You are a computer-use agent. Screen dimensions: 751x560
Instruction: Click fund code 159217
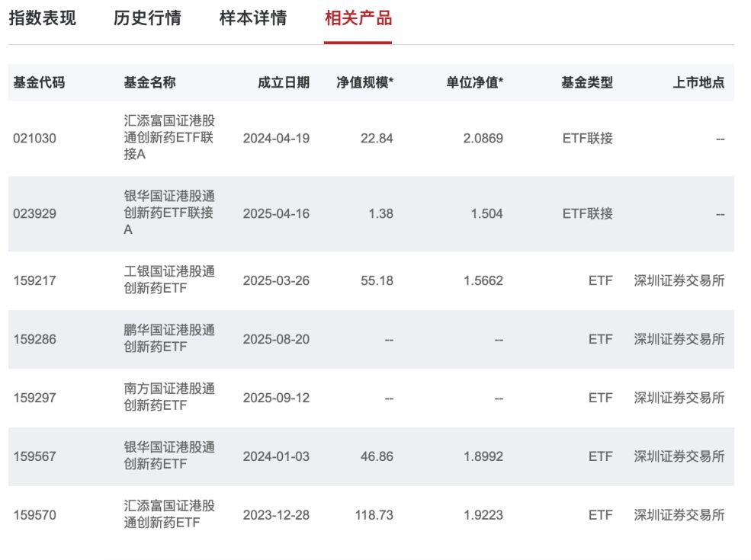pyautogui.click(x=34, y=280)
